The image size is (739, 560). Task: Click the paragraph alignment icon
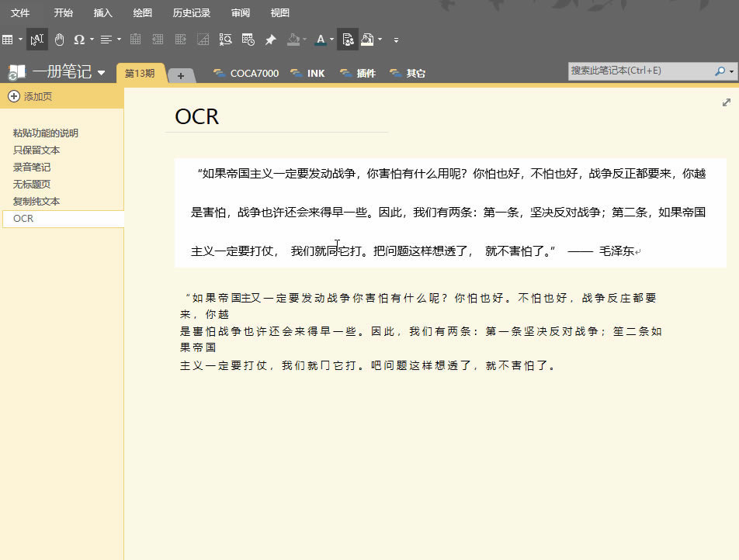click(106, 39)
